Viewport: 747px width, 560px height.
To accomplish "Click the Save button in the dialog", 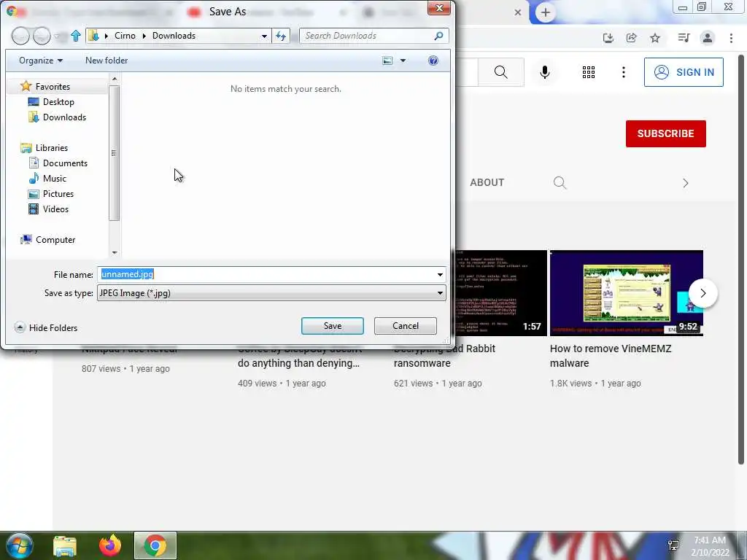I will tap(332, 326).
